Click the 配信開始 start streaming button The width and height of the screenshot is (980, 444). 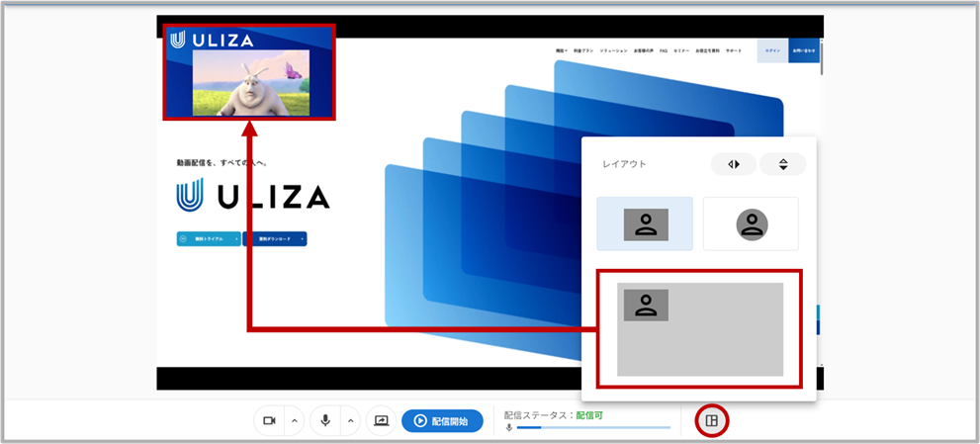click(x=442, y=421)
